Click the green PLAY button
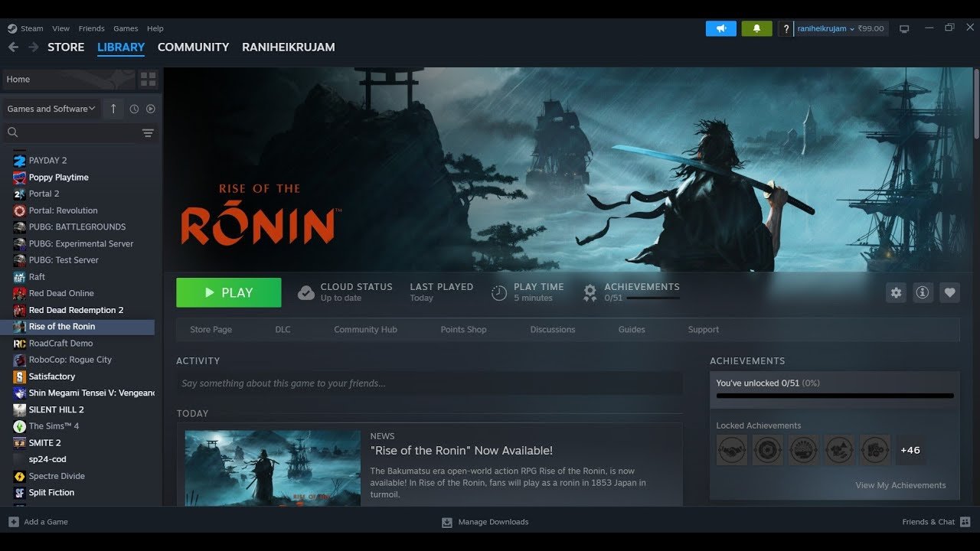The image size is (980, 551). point(228,292)
